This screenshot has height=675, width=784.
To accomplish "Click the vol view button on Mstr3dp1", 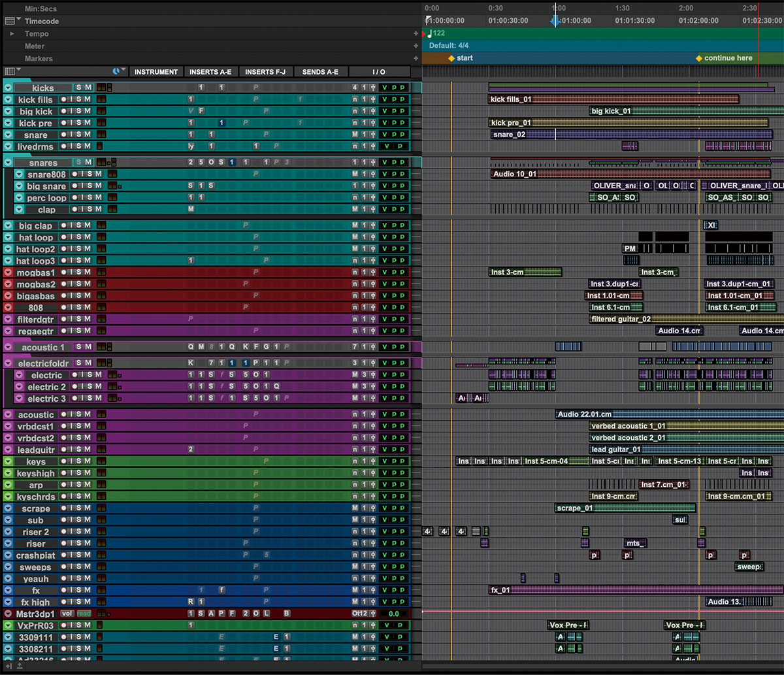I will pyautogui.click(x=67, y=614).
